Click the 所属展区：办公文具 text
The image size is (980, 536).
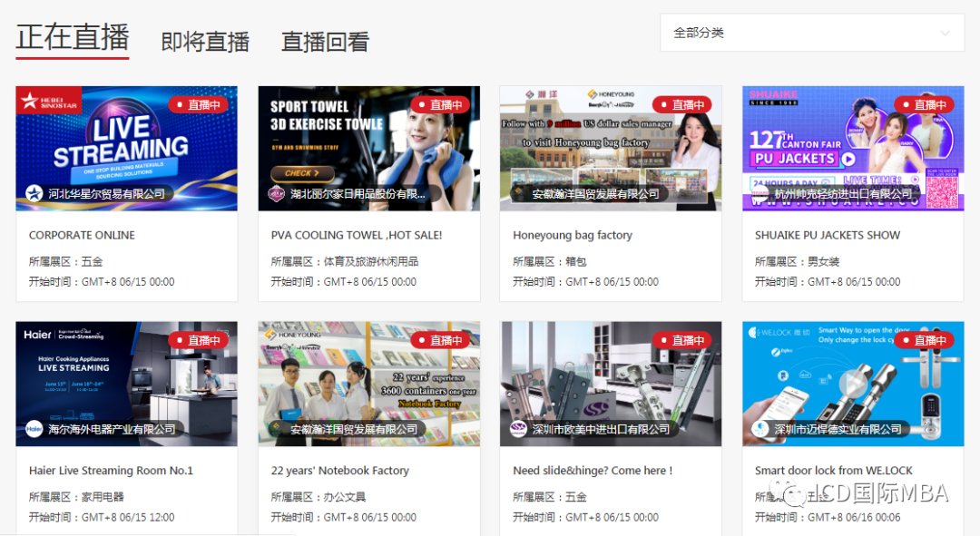pyautogui.click(x=318, y=497)
